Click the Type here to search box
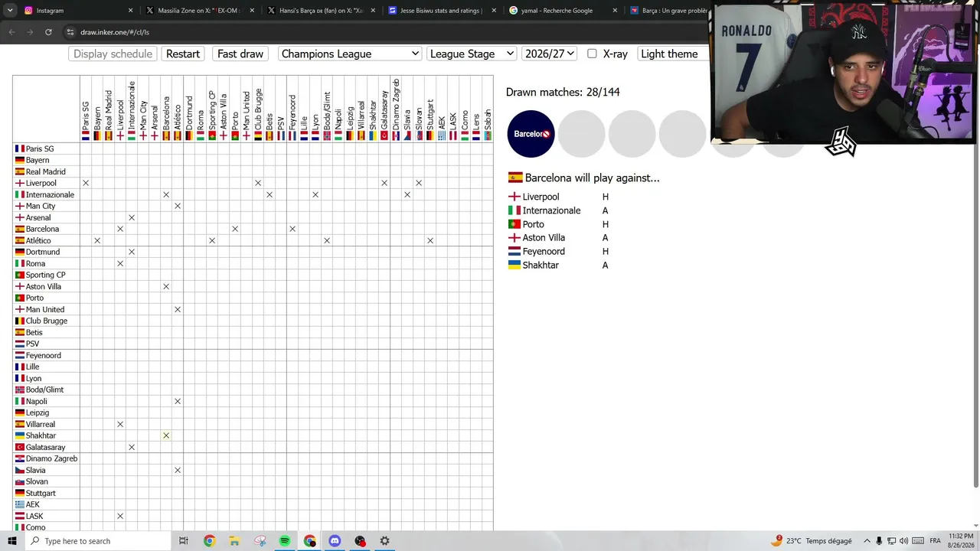The width and height of the screenshot is (980, 551). coord(100,541)
